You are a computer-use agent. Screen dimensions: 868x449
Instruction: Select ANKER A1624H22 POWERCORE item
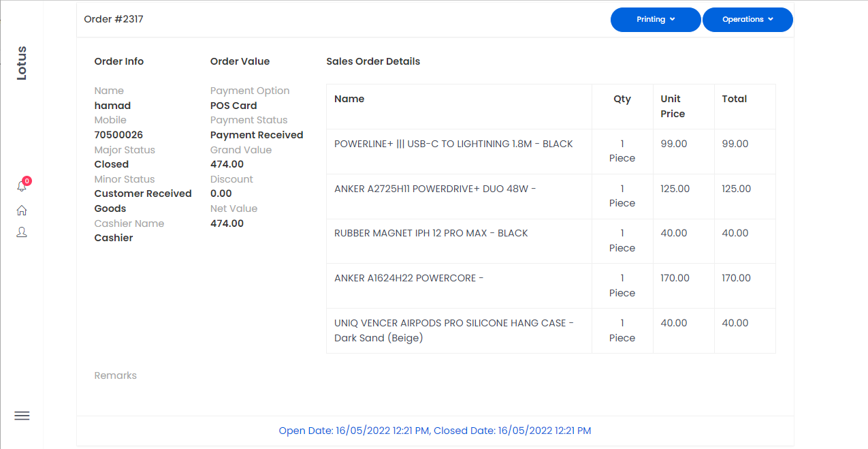pos(408,278)
